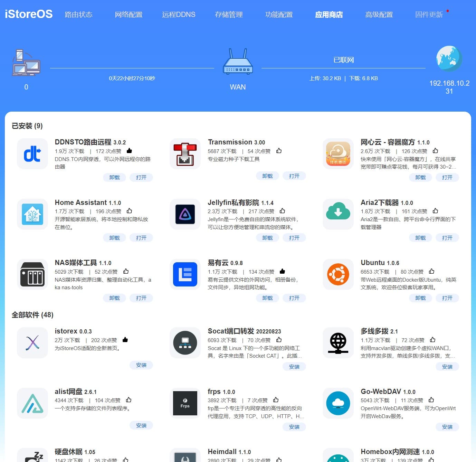Like the Transmission app with thumbs-up
The image size is (476, 462).
(x=279, y=151)
